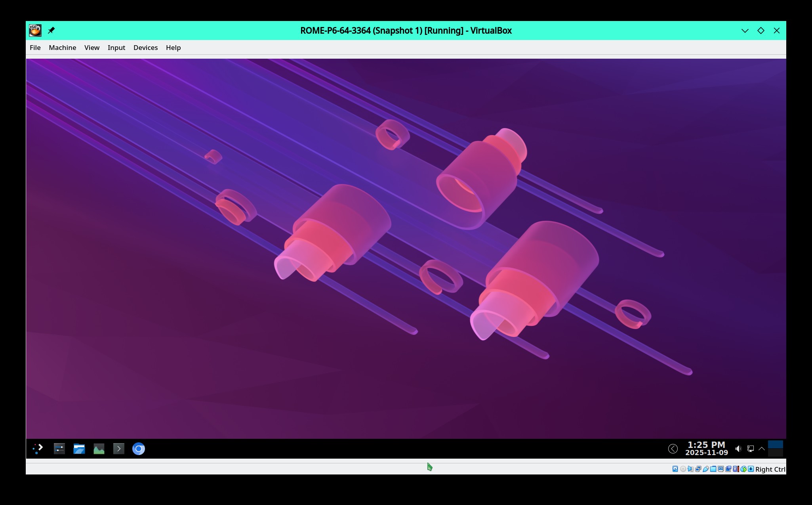Image resolution: width=812 pixels, height=505 pixels.
Task: Open the Machine menu
Action: point(62,48)
